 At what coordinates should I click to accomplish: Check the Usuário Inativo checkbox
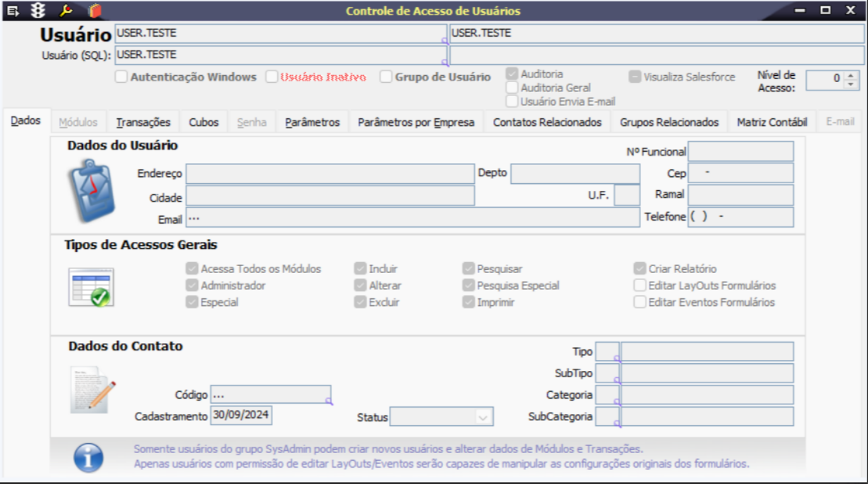pyautogui.click(x=272, y=77)
